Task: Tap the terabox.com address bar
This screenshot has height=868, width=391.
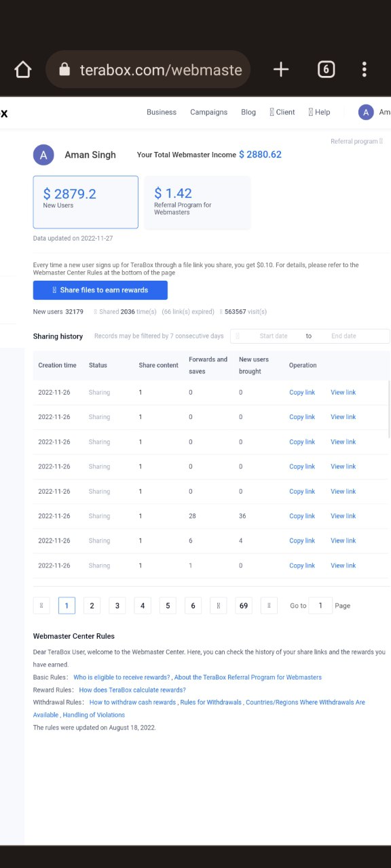Action: point(148,69)
